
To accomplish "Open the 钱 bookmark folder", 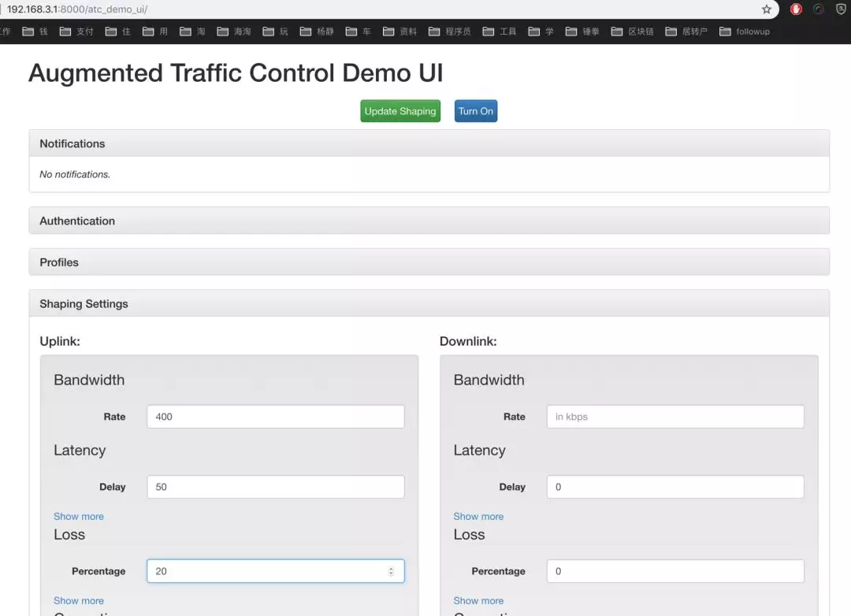I will (x=35, y=32).
